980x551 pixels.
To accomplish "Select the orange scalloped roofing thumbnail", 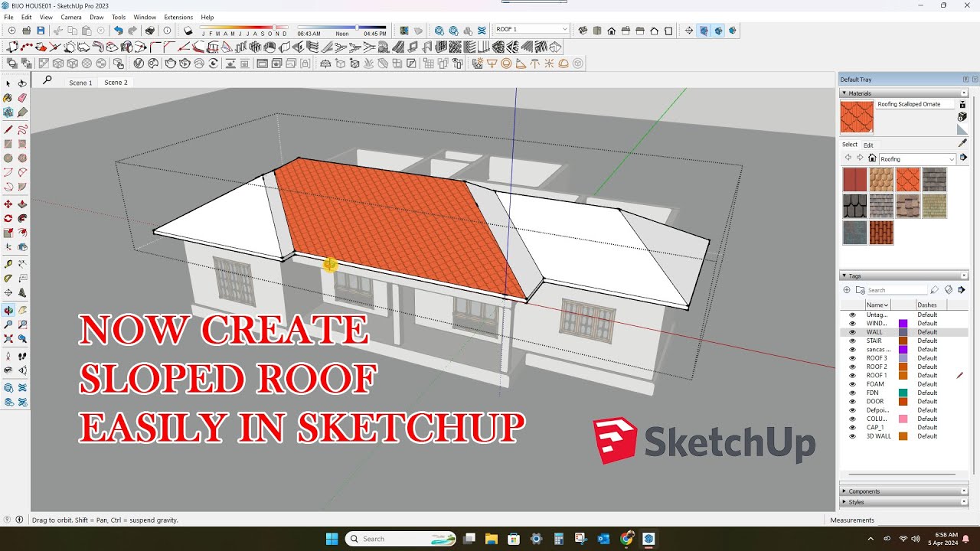I will (907, 180).
